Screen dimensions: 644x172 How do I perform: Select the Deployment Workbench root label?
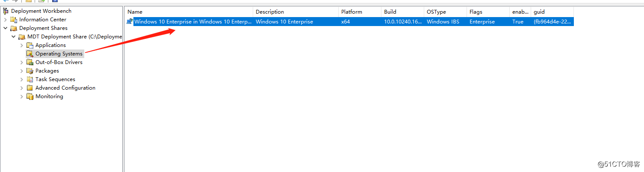tap(41, 11)
